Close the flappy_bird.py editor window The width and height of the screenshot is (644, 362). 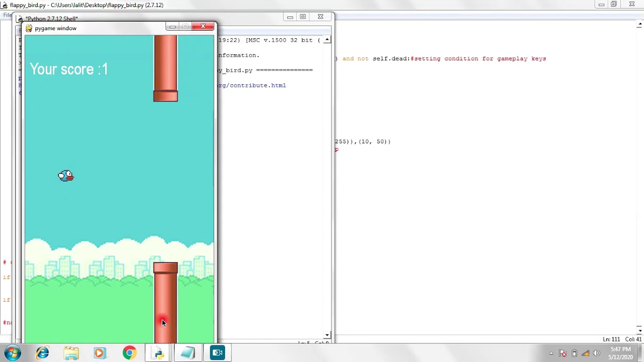coord(632,5)
